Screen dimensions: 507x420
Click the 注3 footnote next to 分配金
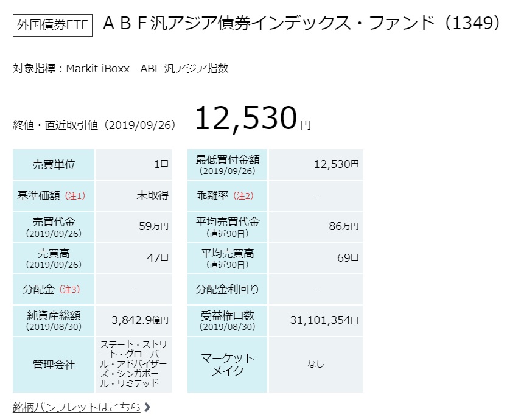click(69, 289)
